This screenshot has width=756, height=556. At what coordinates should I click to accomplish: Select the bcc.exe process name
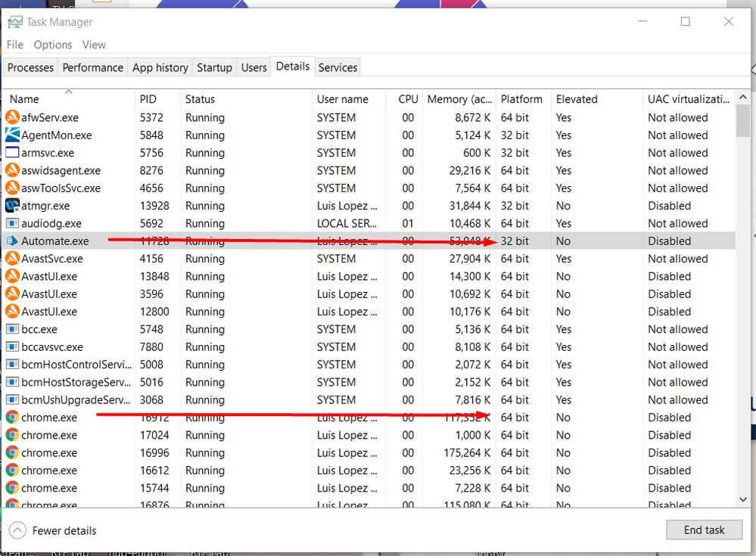[39, 330]
